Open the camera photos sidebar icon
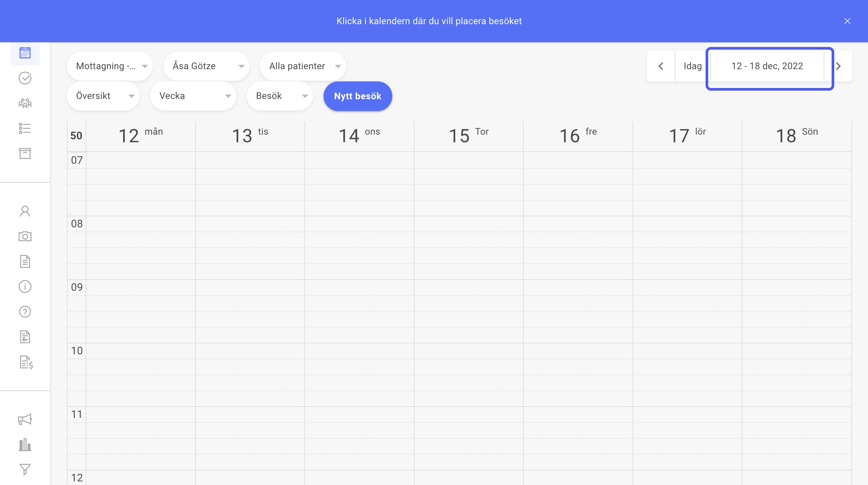The height and width of the screenshot is (485, 868). (25, 236)
